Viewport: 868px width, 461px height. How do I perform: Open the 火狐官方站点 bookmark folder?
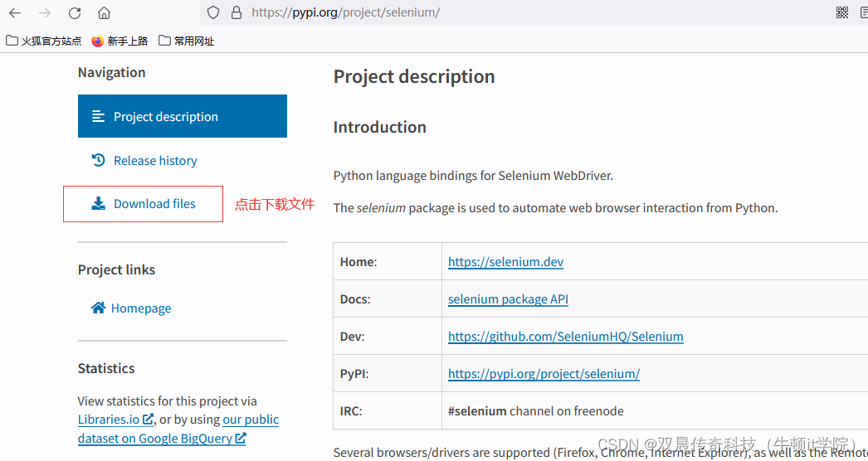click(x=44, y=41)
